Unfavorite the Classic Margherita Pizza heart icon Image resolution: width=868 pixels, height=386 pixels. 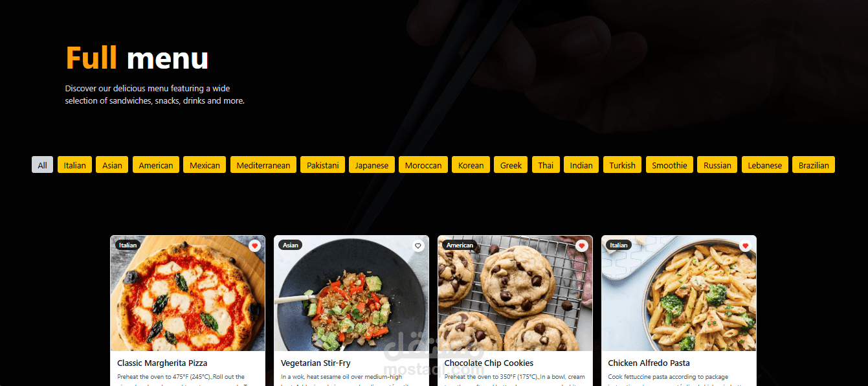[254, 246]
